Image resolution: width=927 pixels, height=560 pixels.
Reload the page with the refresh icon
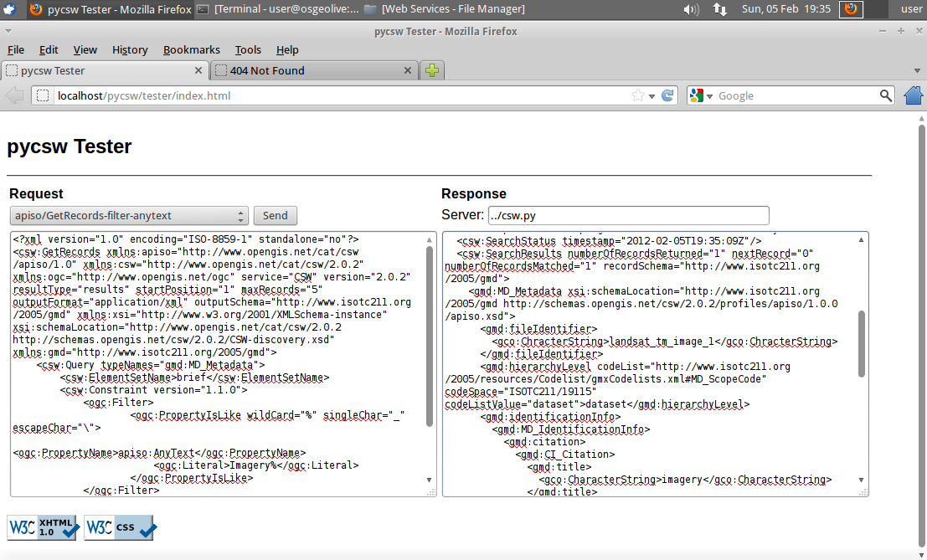[667, 95]
